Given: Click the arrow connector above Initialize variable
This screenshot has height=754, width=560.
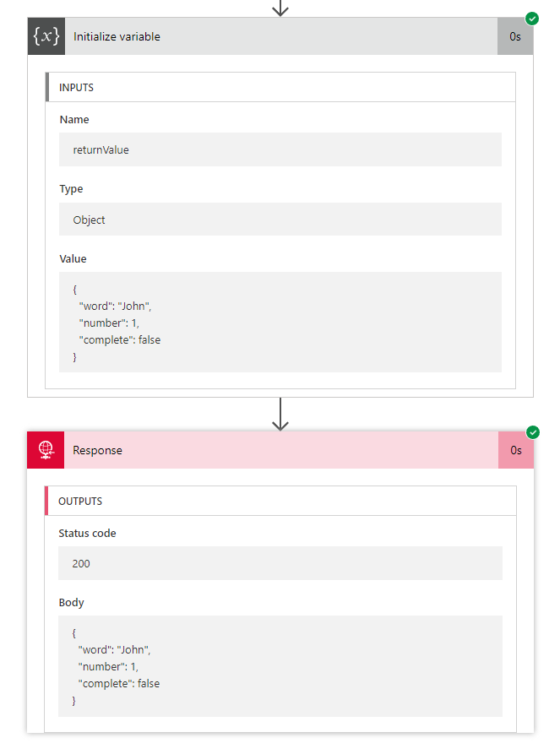Looking at the screenshot, I should pos(280,8).
